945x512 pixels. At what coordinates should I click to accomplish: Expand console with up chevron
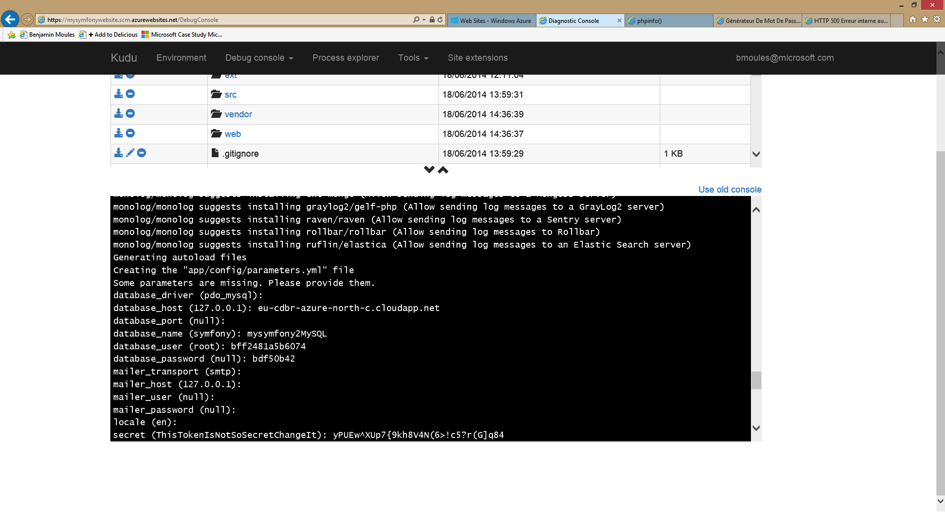pos(443,170)
